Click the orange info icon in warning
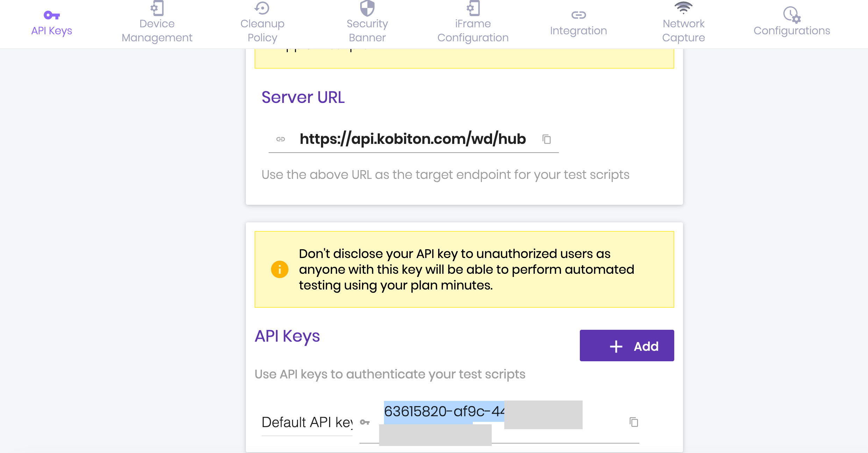The width and height of the screenshot is (868, 453). point(280,269)
